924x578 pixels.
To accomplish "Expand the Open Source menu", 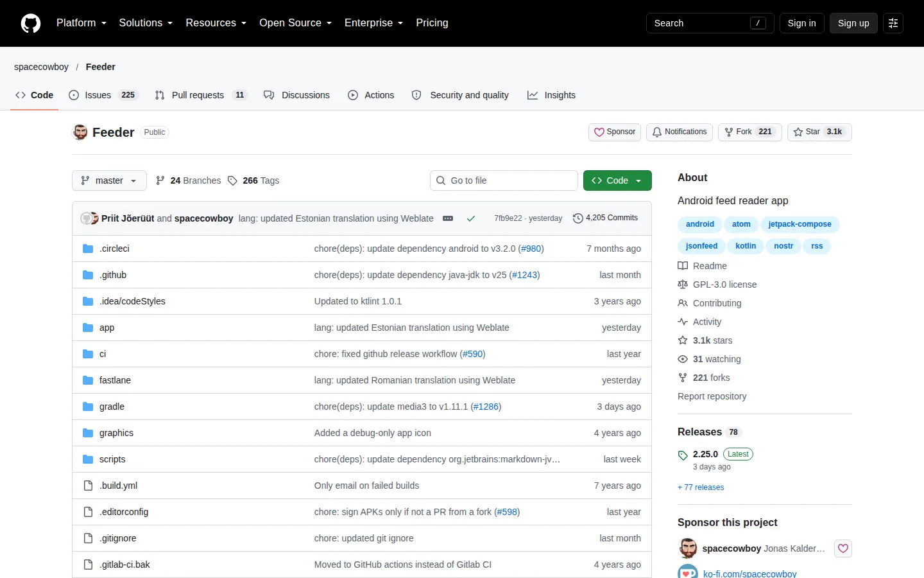I will [x=295, y=23].
